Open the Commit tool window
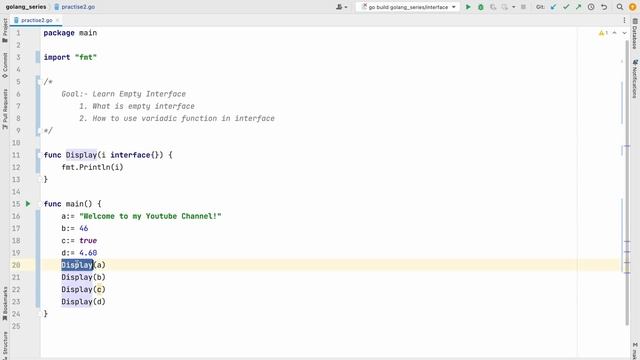Image resolution: width=640 pixels, height=360 pixels. point(5,66)
